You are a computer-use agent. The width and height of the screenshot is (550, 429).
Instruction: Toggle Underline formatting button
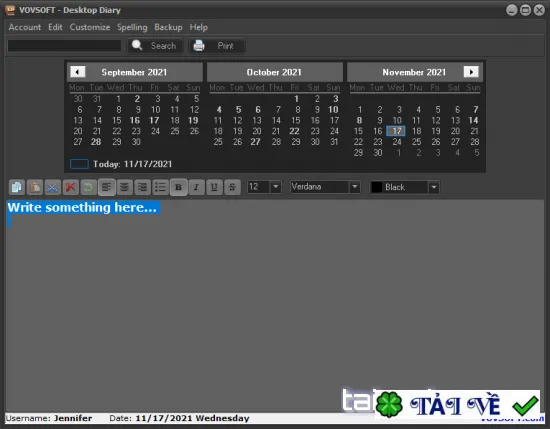pyautogui.click(x=214, y=187)
